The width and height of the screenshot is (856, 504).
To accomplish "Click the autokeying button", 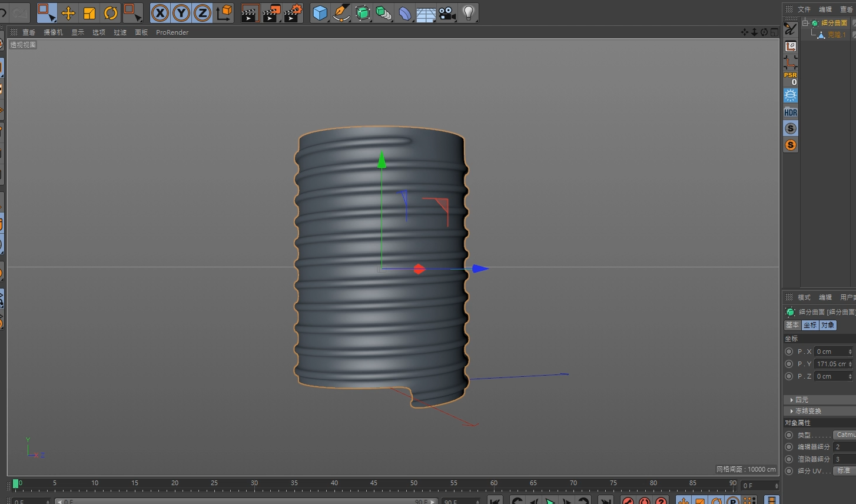I will (645, 501).
